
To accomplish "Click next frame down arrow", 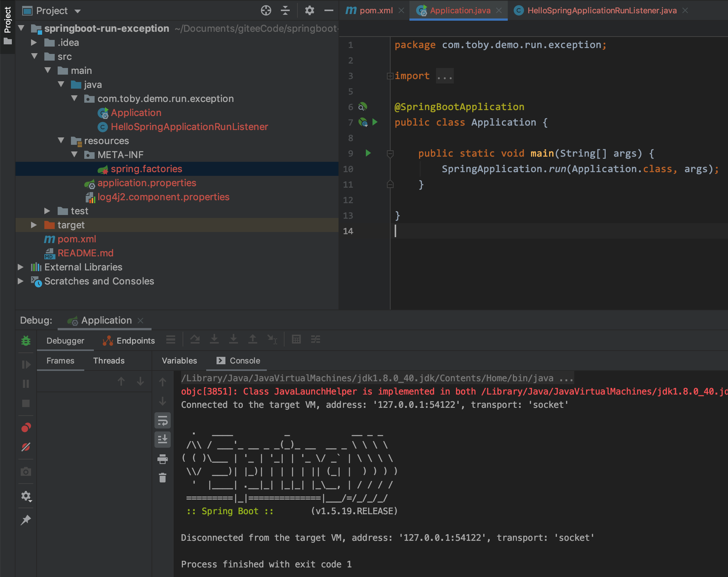I will (x=140, y=381).
